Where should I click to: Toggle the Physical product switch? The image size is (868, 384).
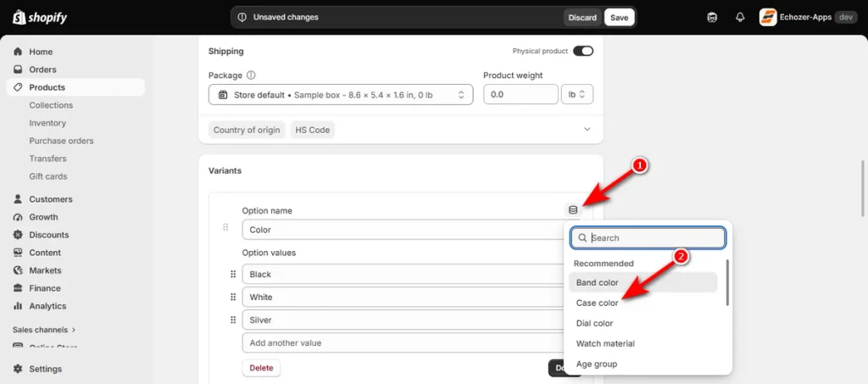pos(583,51)
